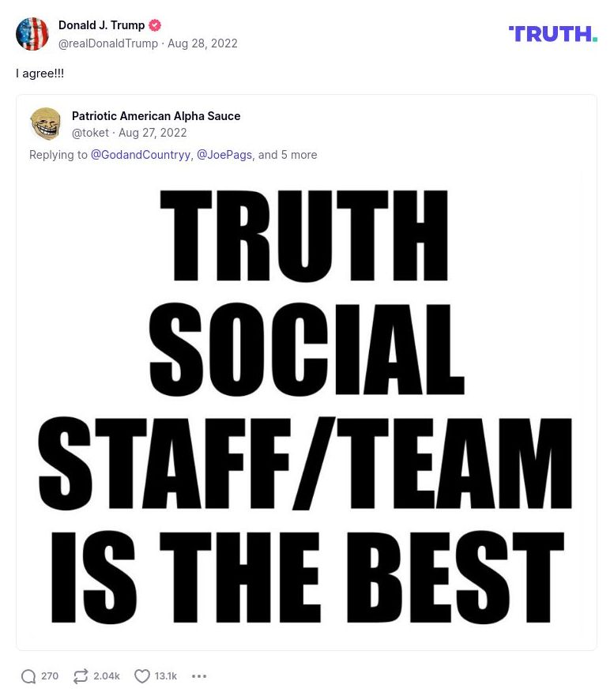Image resolution: width=614 pixels, height=700 pixels.
Task: Click the 13.1k likes count
Action: coord(166,676)
